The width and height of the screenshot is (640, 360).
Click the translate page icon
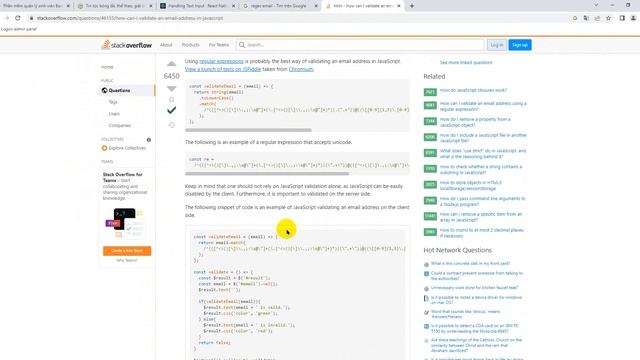pyautogui.click(x=586, y=18)
